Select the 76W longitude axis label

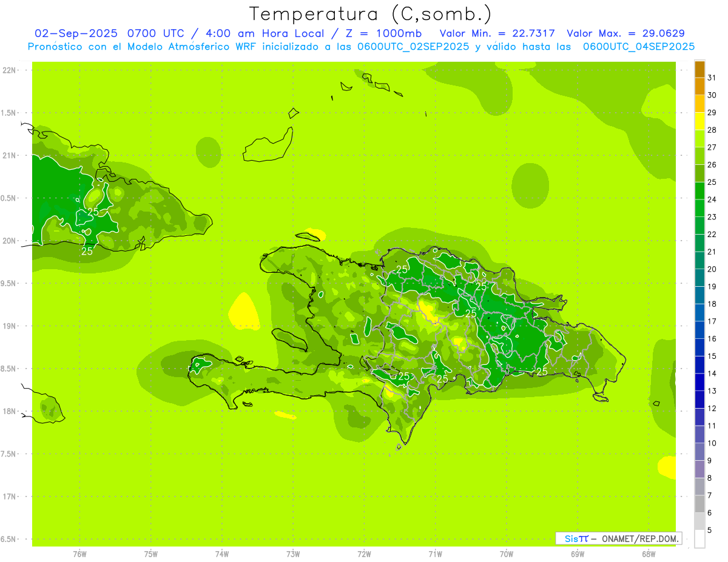[79, 554]
